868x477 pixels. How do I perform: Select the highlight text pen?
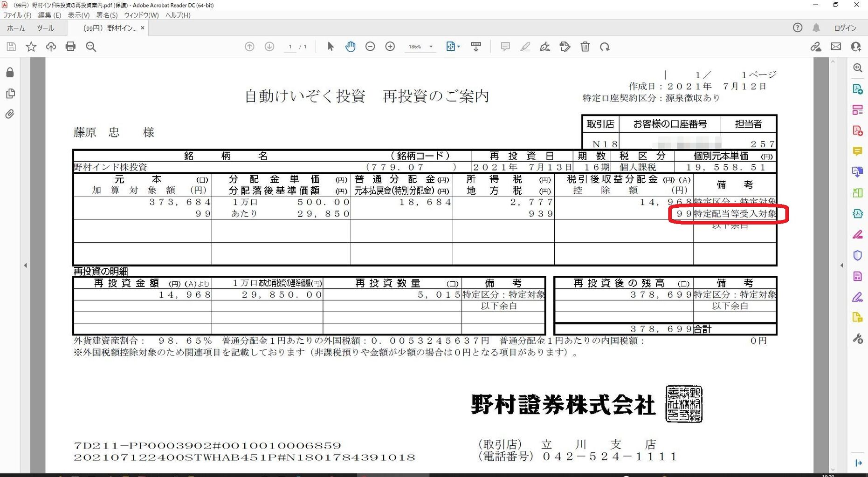tap(525, 47)
